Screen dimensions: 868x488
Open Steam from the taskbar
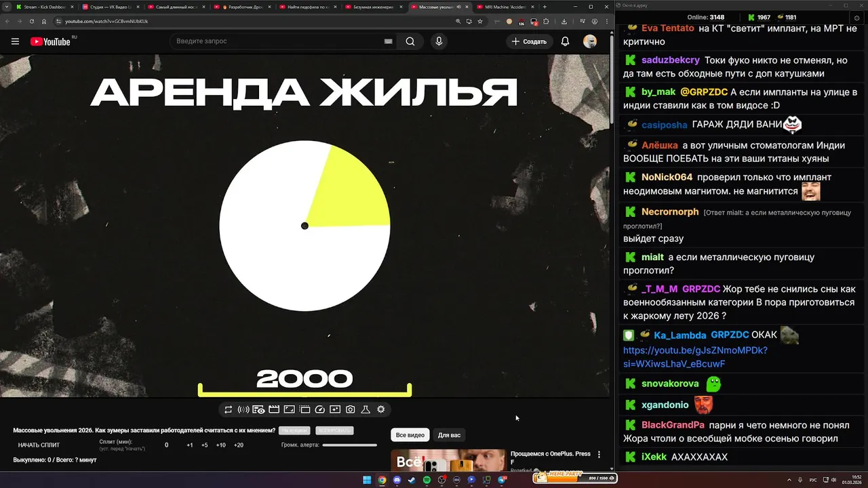(412, 480)
